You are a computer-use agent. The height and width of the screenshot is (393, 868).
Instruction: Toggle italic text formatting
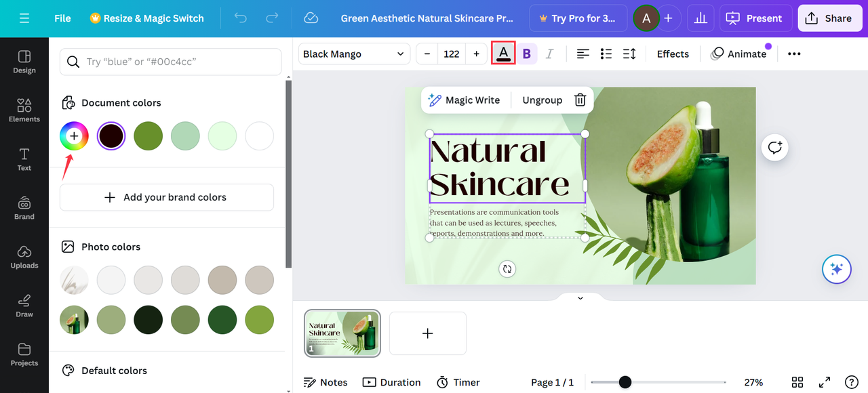tap(549, 54)
